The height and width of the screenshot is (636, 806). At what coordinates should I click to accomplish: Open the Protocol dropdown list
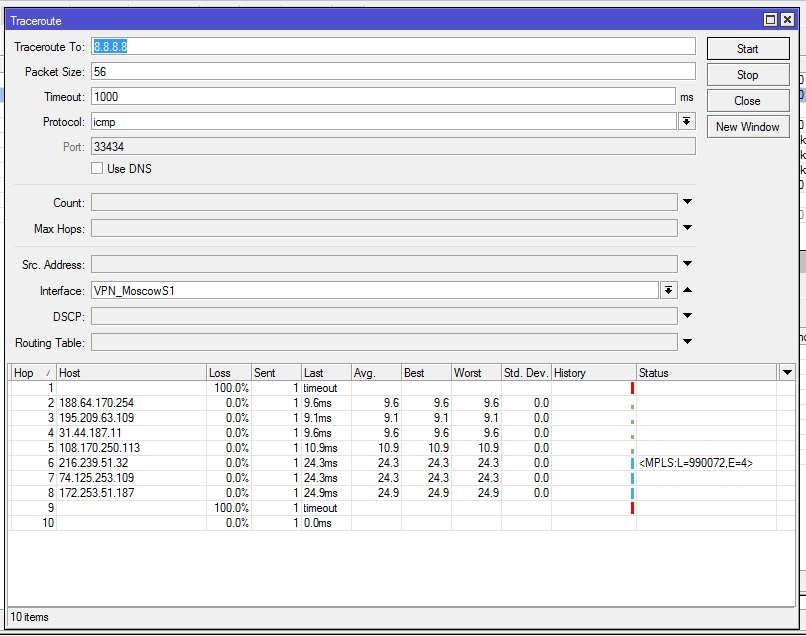coord(687,122)
